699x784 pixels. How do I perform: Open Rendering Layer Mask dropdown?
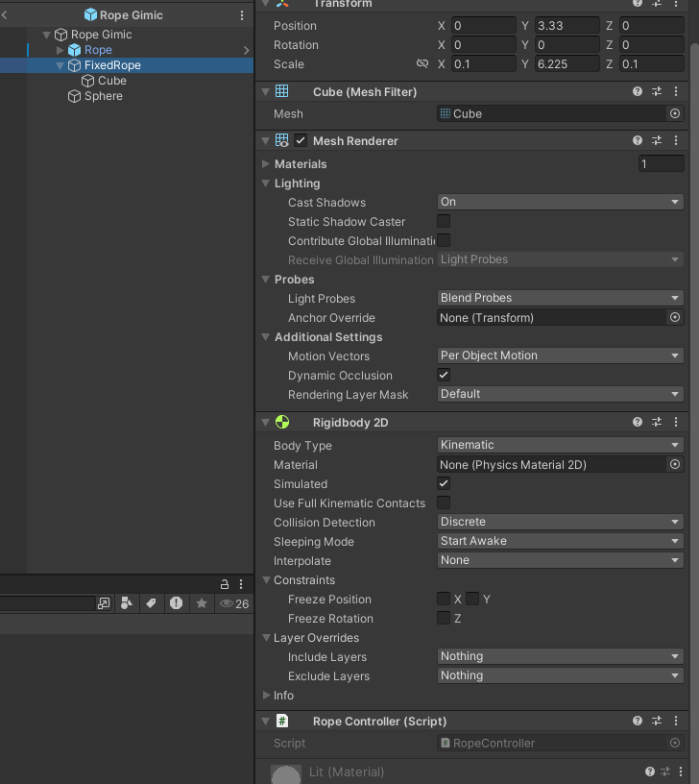[560, 394]
